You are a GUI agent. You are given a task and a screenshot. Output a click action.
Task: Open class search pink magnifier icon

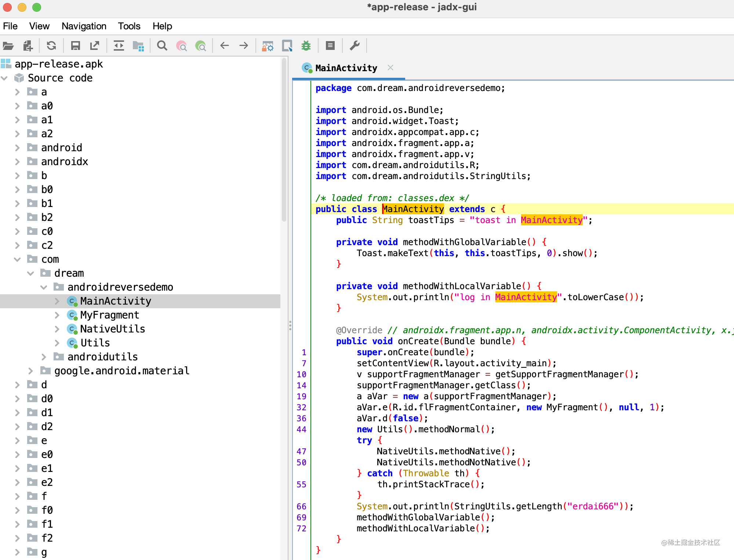[x=181, y=46]
